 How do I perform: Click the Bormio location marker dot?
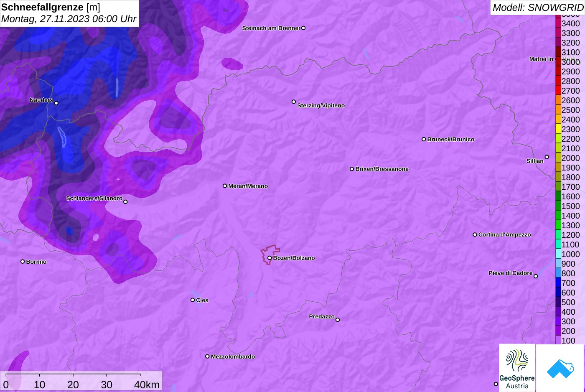[x=23, y=262]
